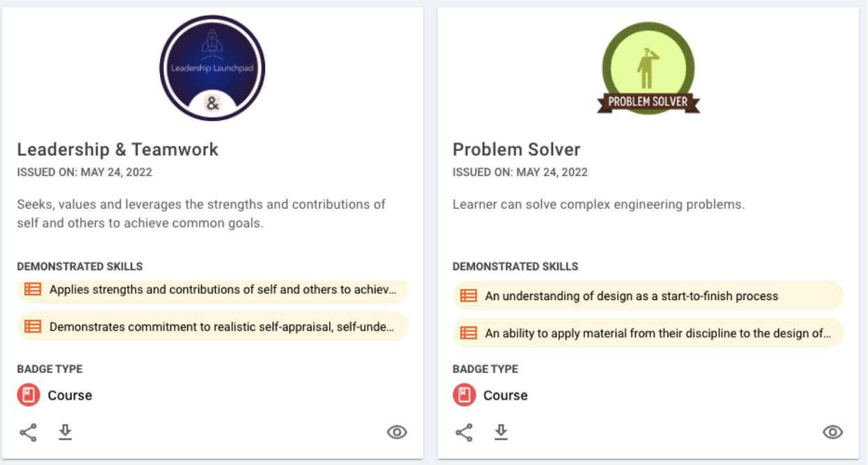Click the red Course icon on Leadership card

point(29,395)
